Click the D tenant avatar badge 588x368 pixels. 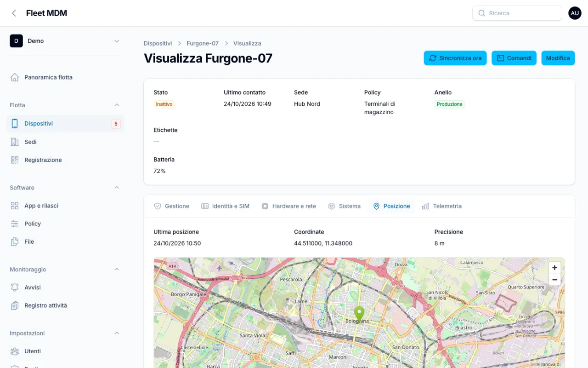click(x=16, y=41)
